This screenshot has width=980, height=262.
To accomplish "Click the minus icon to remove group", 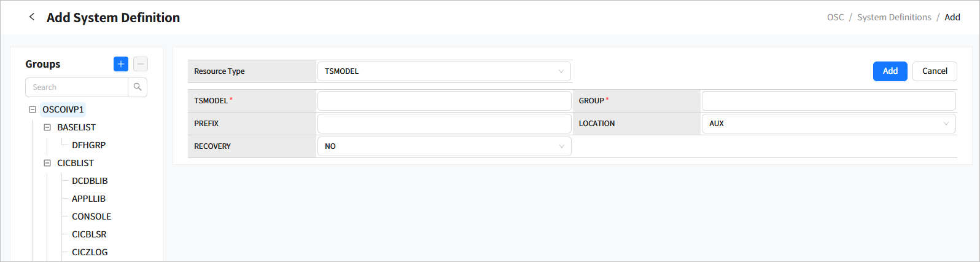I will pos(141,64).
